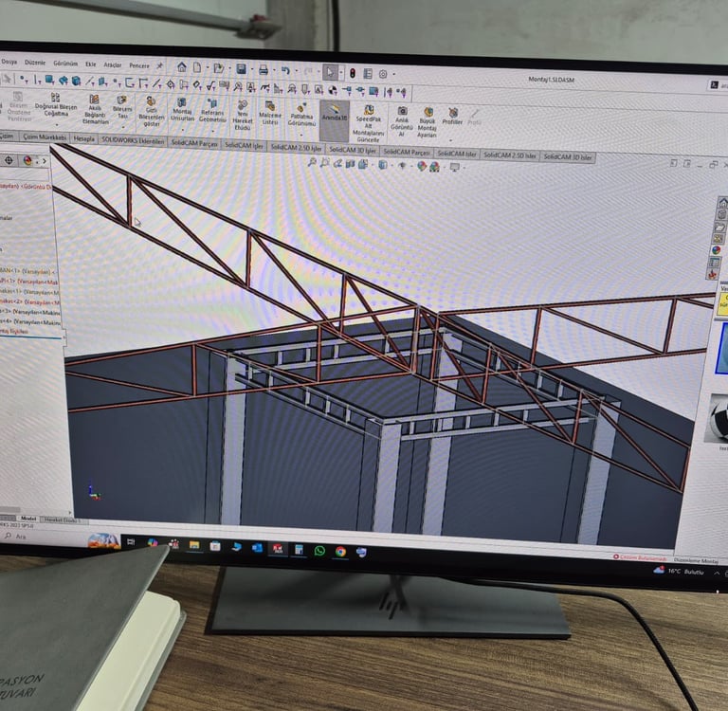This screenshot has width=728, height=711.
Task: Click SpeedPak Alt Montajlarını Güncelle
Action: 368,123
